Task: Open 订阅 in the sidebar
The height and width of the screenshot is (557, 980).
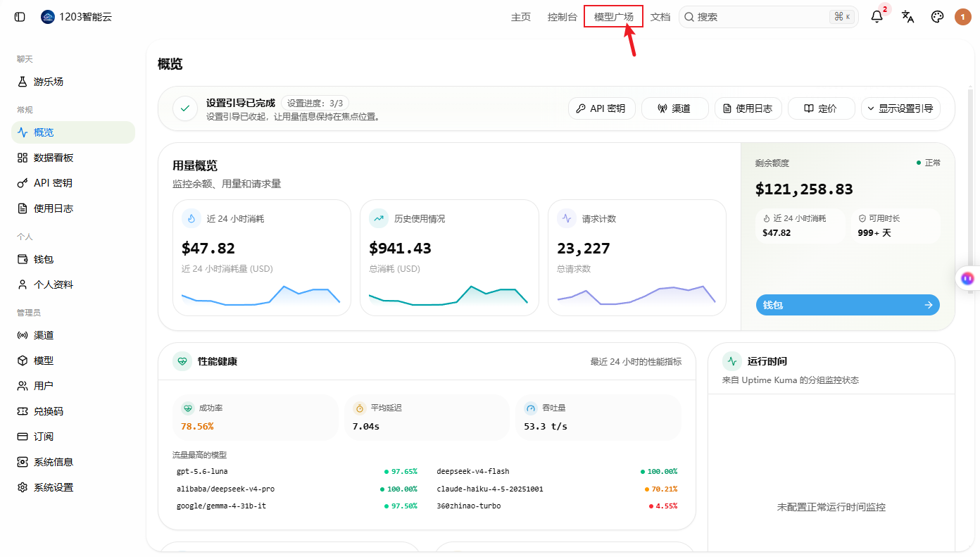Action: pyautogui.click(x=73, y=437)
